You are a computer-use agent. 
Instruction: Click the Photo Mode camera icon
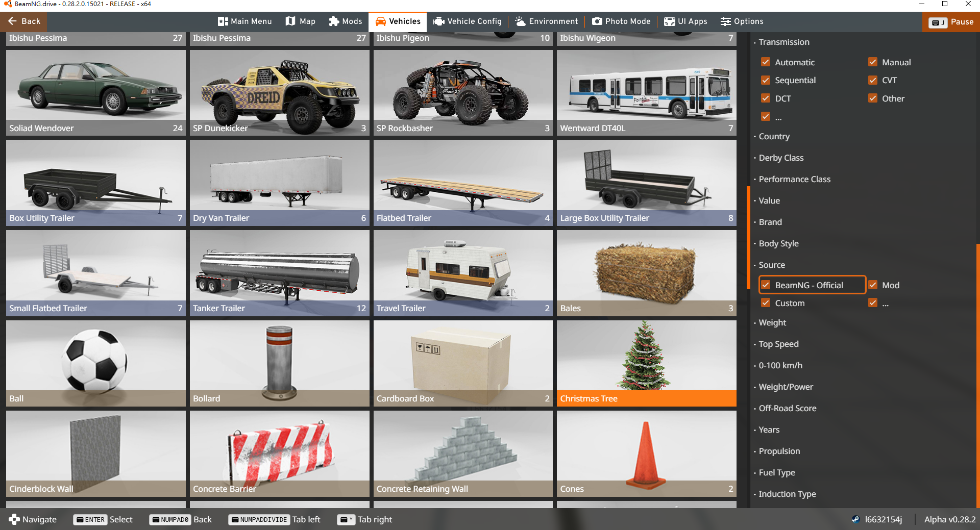[597, 21]
